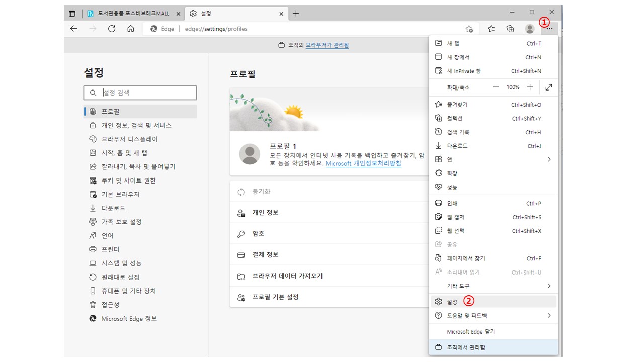Open a new tab with plus button

click(296, 14)
